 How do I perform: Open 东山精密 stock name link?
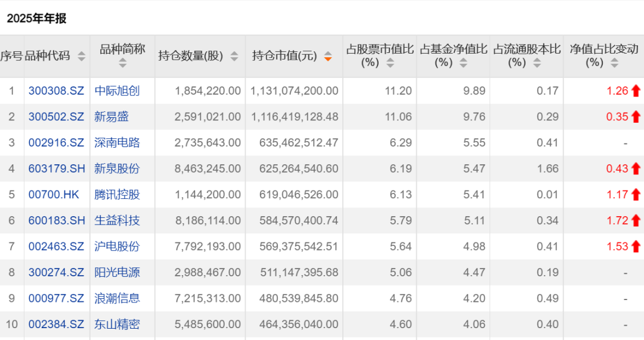point(117,325)
